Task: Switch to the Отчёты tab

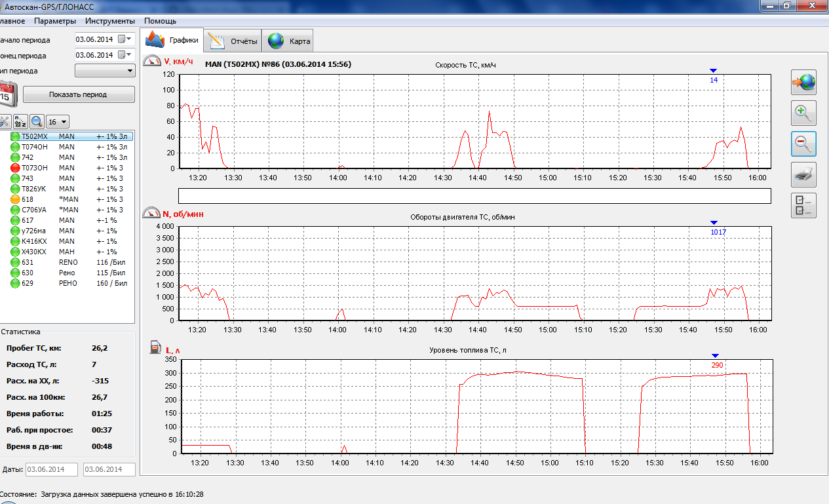Action: pos(234,41)
